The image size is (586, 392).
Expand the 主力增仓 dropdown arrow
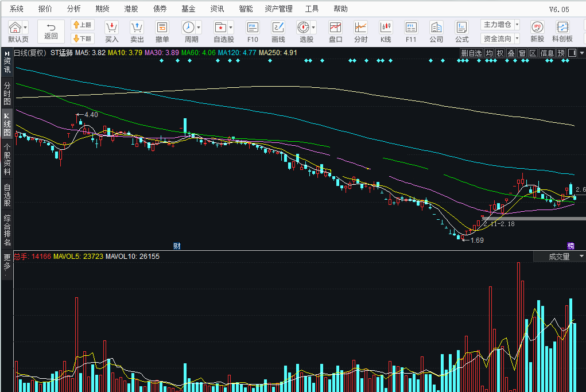(x=517, y=25)
